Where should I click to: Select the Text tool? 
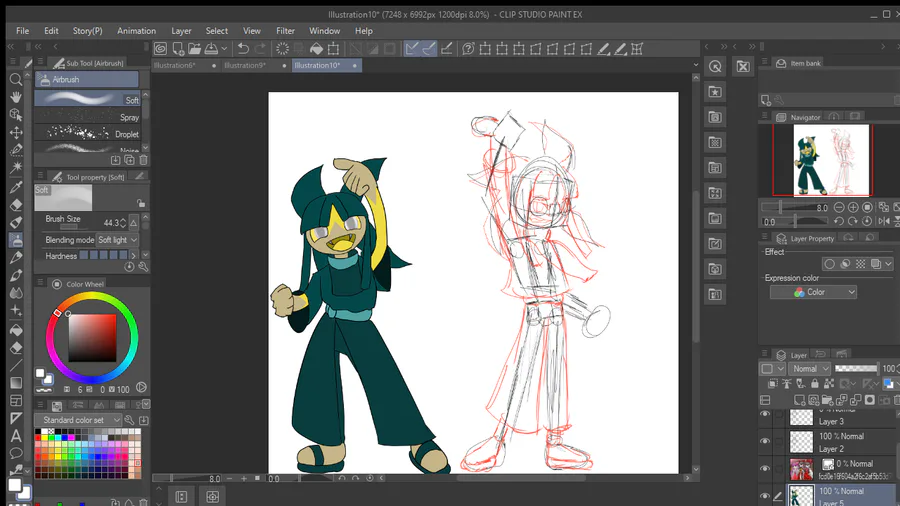(15, 436)
